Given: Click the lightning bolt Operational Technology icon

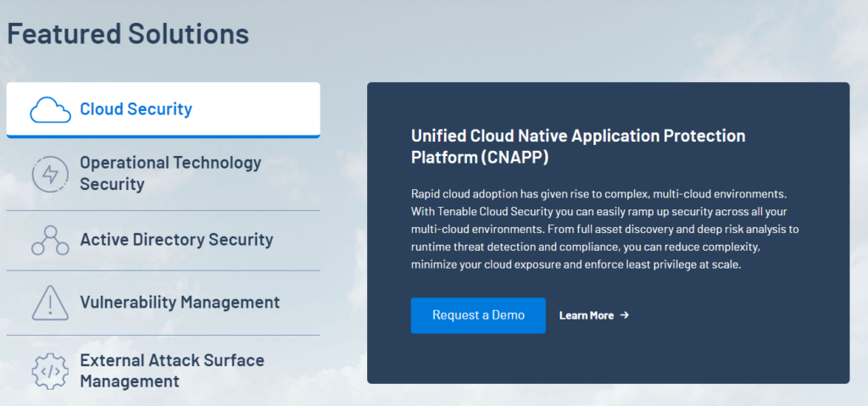Looking at the screenshot, I should 50,175.
